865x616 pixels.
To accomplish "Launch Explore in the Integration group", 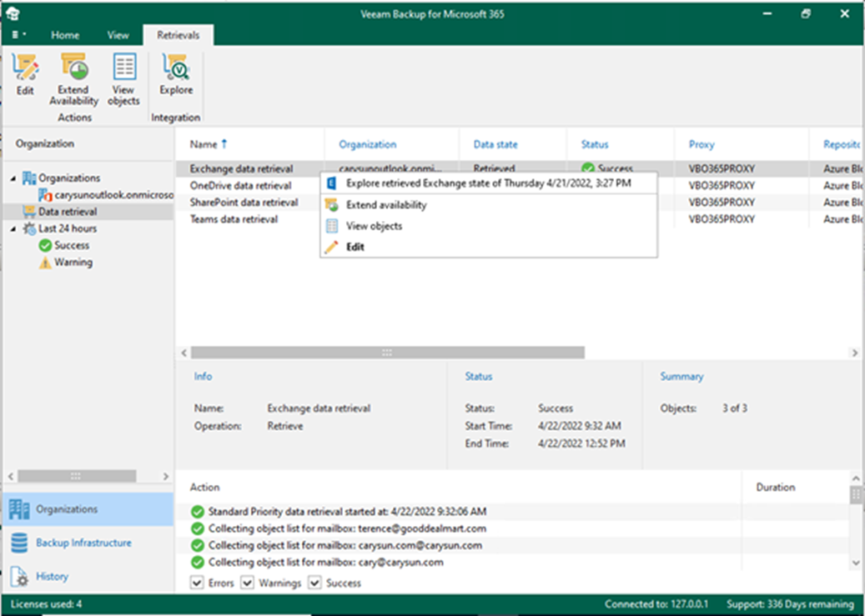I will (x=176, y=75).
